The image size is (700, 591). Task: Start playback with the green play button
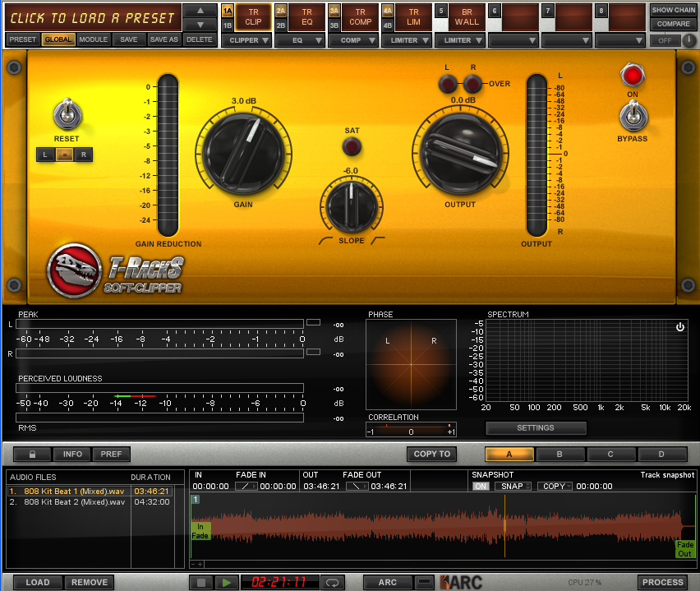pos(226,583)
